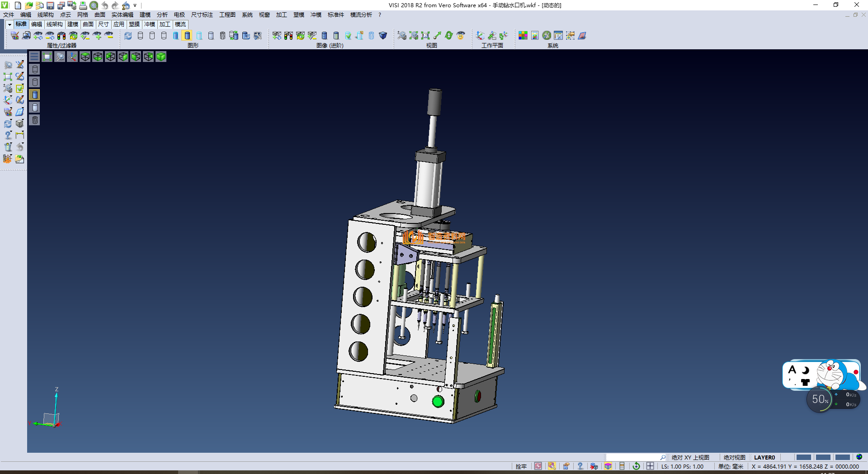Switch to the 建模 toolbar tab
Screen dimensions: 868x474
(x=72, y=24)
